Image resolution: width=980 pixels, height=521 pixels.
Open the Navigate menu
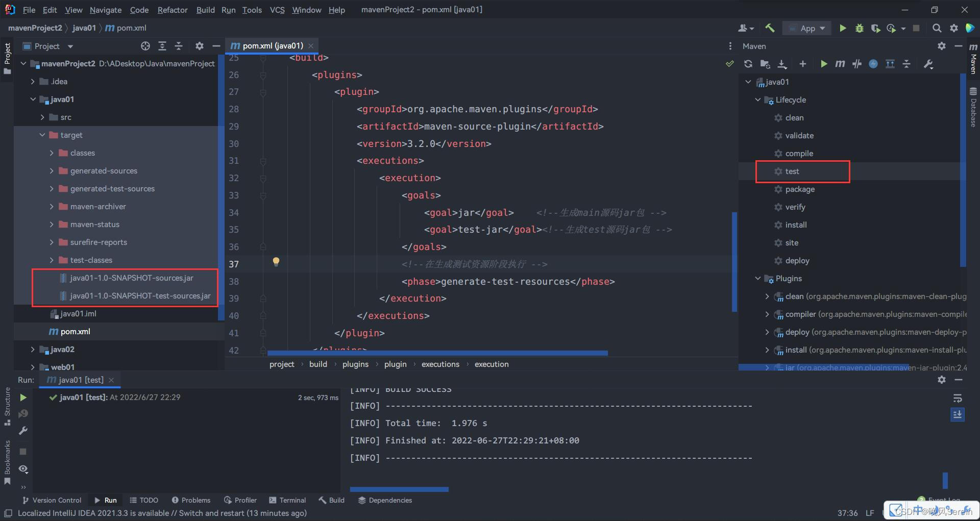tap(106, 10)
